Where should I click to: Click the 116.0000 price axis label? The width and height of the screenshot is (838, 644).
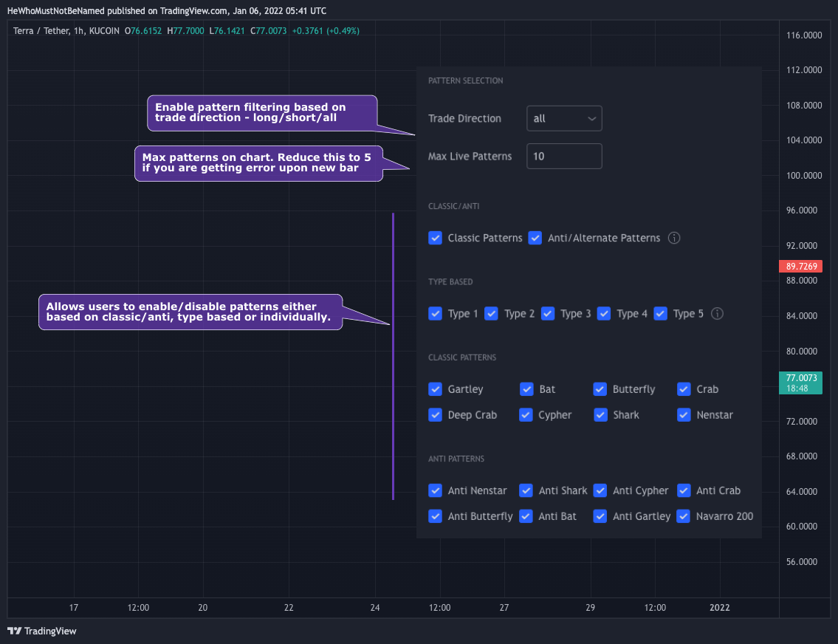click(804, 35)
